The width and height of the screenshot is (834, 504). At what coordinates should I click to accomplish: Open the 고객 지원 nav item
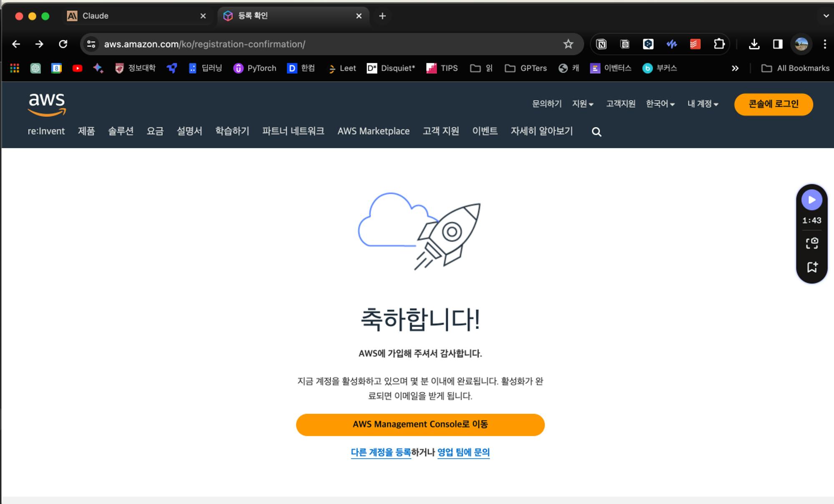(x=441, y=131)
